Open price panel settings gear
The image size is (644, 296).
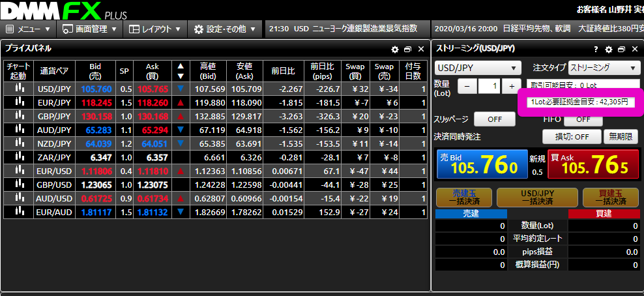coord(394,49)
